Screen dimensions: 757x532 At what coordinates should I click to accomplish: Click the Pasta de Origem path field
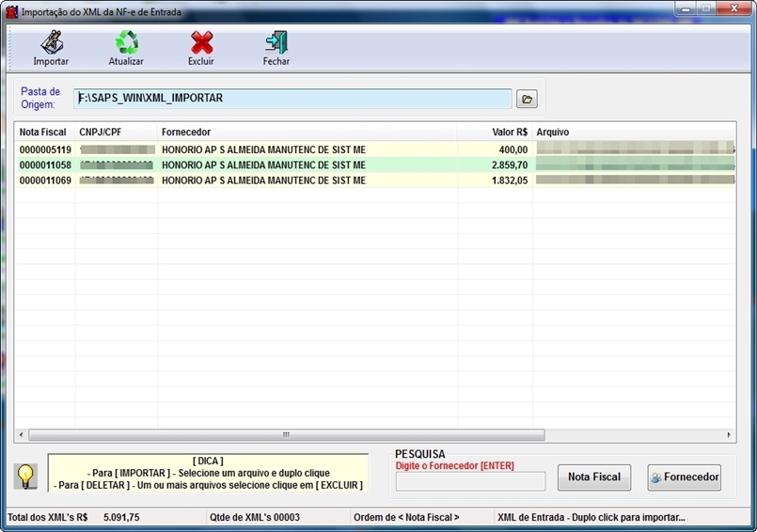pos(292,99)
